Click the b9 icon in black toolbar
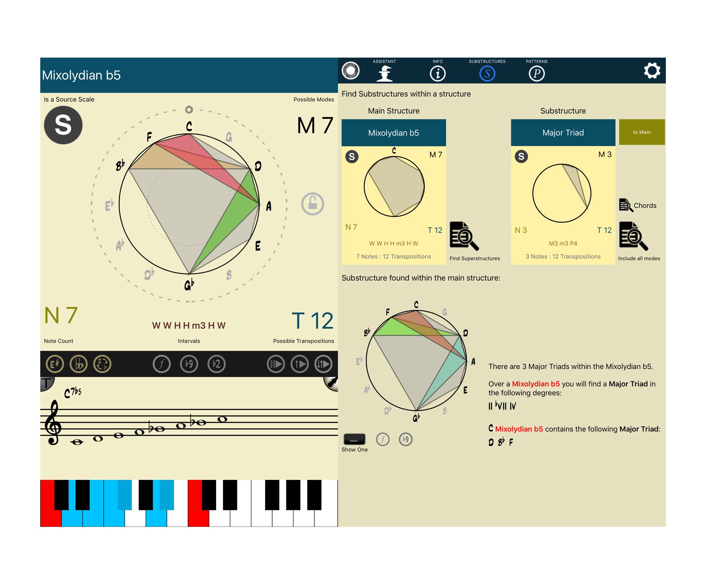Image resolution: width=714 pixels, height=588 pixels. coord(189,364)
